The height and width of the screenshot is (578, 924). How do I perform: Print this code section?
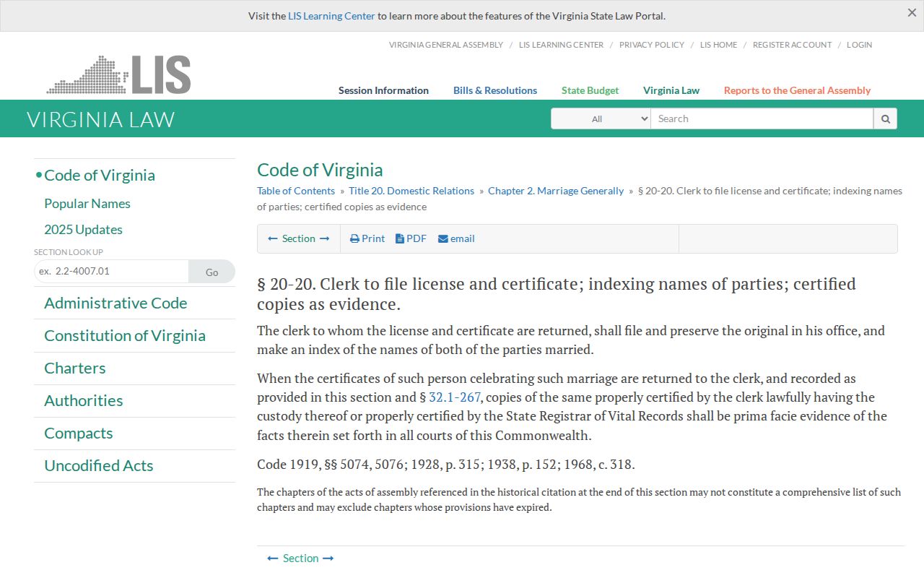pos(367,238)
